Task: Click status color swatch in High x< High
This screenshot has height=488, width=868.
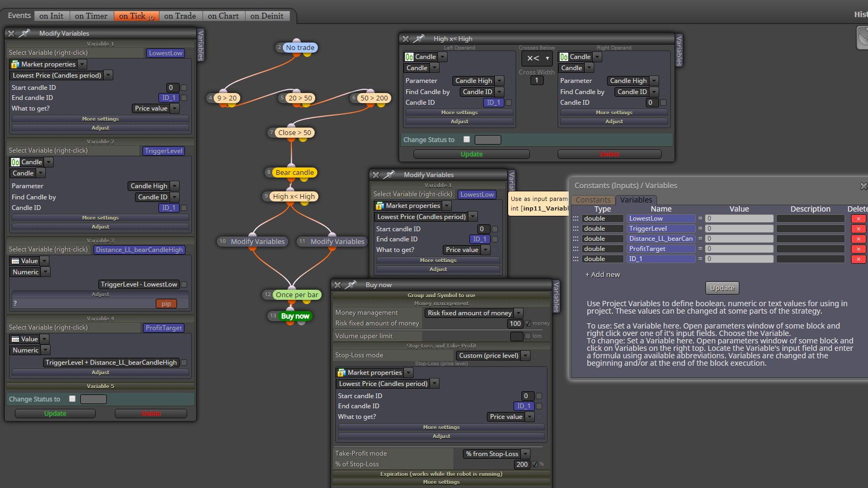Action: (488, 140)
